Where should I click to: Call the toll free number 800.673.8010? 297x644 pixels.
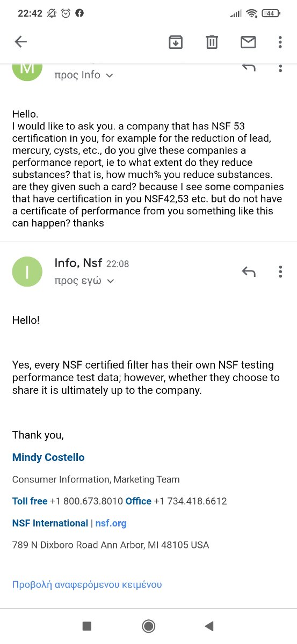click(x=85, y=501)
